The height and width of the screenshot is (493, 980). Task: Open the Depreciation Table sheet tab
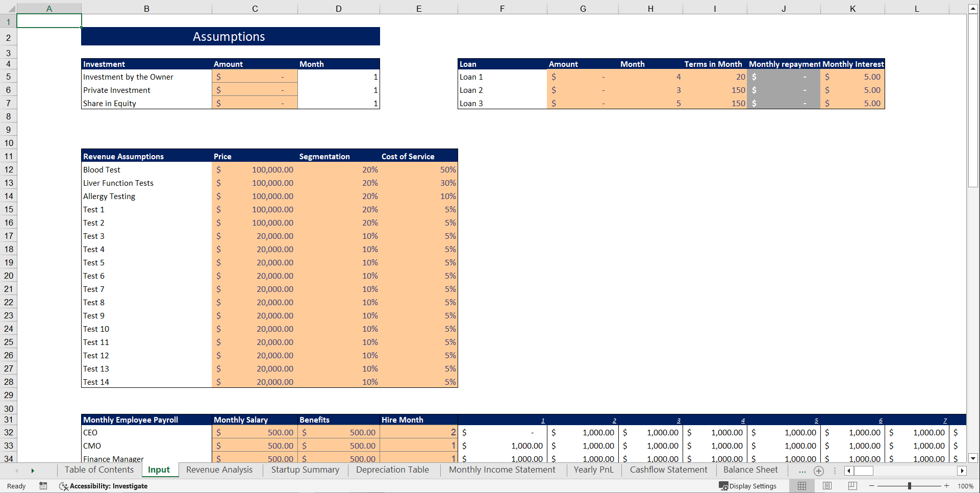pos(392,470)
